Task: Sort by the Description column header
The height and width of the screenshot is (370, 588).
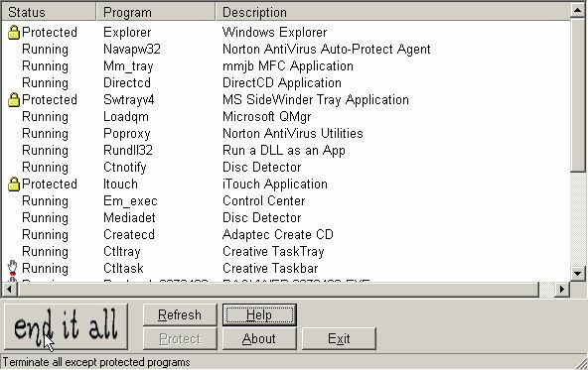Action: click(x=393, y=12)
